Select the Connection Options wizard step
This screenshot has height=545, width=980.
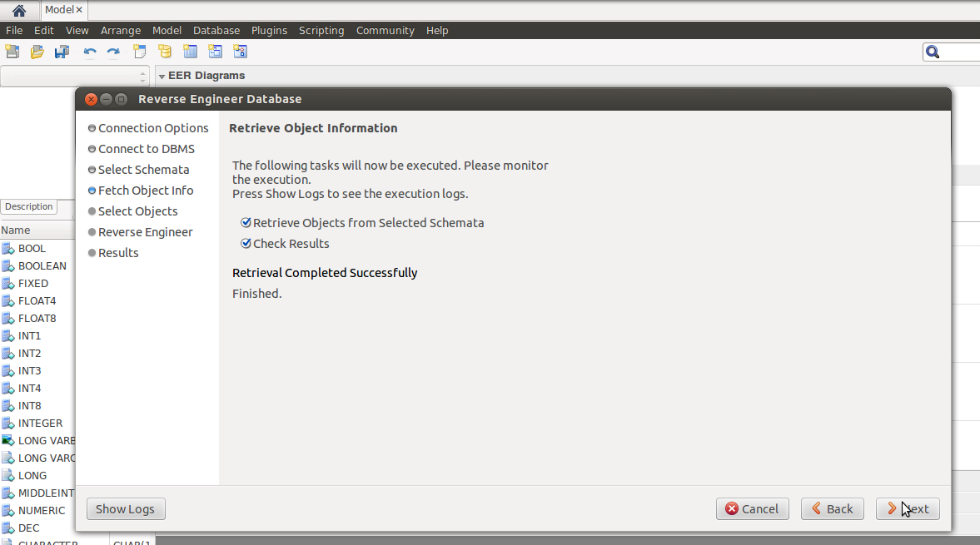click(x=153, y=127)
